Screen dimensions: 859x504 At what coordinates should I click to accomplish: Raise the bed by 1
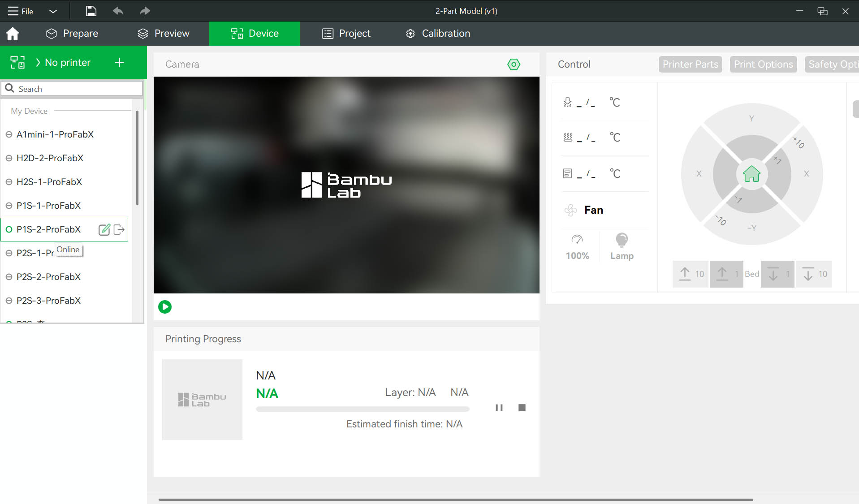(x=726, y=274)
